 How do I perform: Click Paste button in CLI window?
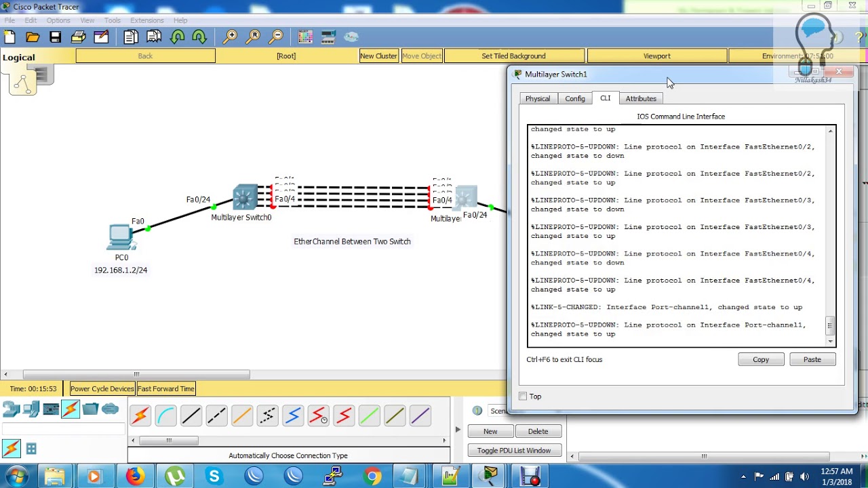[812, 360]
